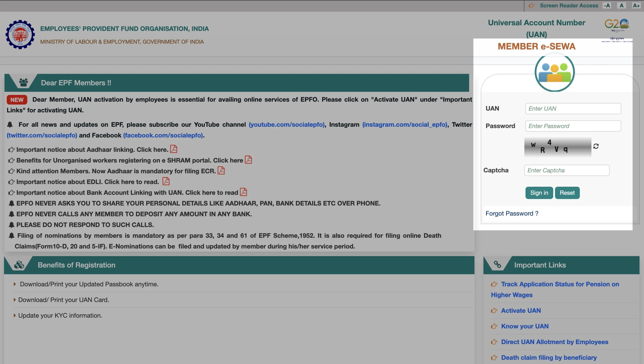This screenshot has height=364, width=644.
Task: Click Kind attention Members Aadhaar ECR text
Action: pos(116,171)
